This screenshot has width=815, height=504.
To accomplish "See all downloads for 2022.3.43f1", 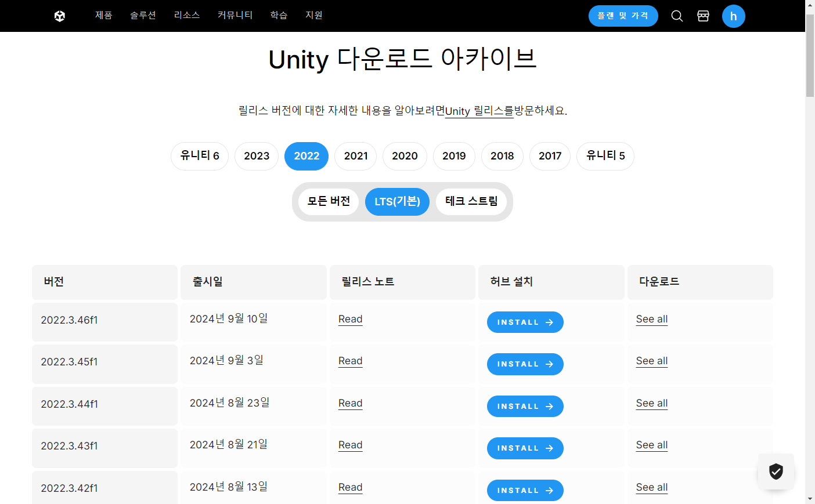I will tap(652, 445).
